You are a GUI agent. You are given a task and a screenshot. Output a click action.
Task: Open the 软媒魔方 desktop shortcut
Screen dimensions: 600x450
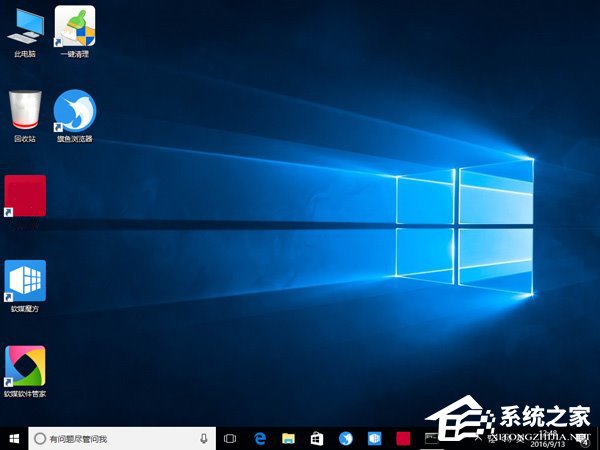(x=25, y=285)
